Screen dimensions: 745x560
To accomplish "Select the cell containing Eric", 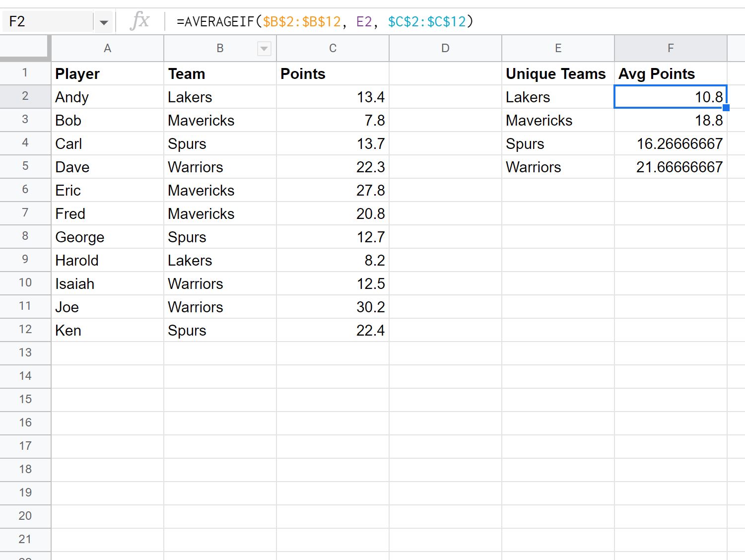I will pyautogui.click(x=108, y=190).
